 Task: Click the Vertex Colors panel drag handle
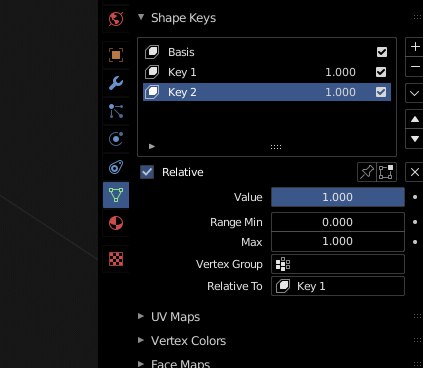tap(417, 340)
